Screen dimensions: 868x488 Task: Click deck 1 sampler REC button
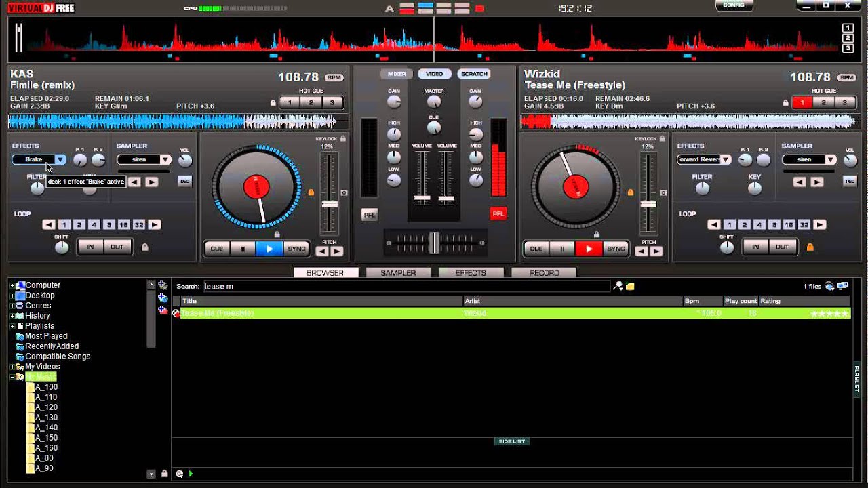click(184, 181)
